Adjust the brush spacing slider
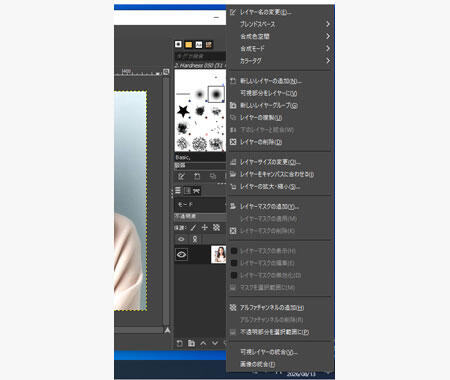 200,165
